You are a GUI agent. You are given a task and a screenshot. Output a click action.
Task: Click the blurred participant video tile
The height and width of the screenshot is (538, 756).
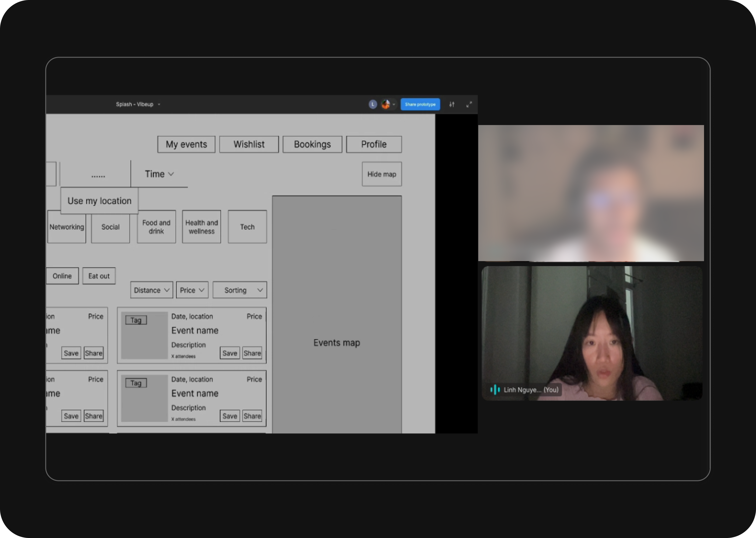[591, 193]
